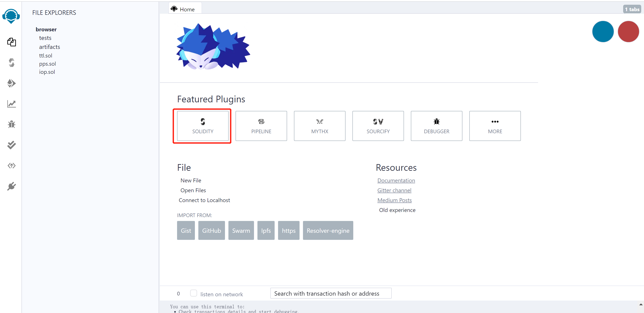Open unit testing double-check icon

pos(12,145)
